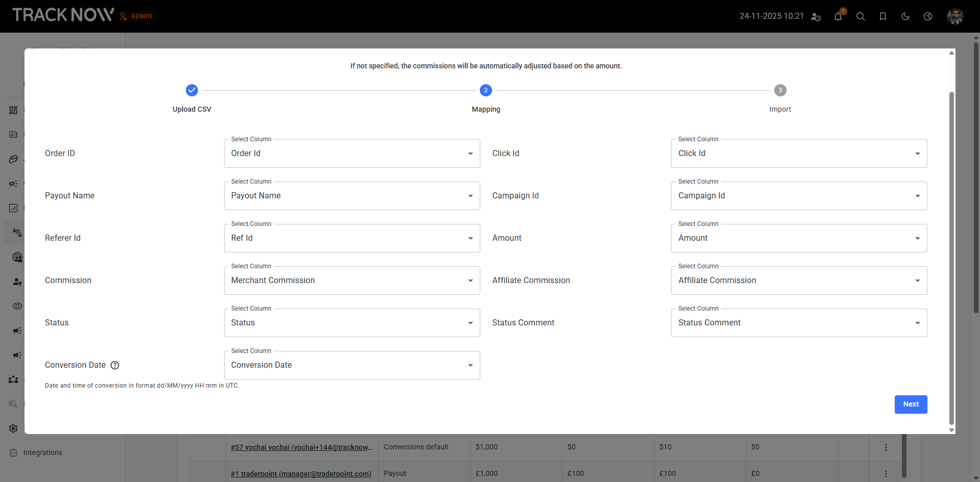
Task: Open the traderpoint manager link
Action: click(301, 474)
